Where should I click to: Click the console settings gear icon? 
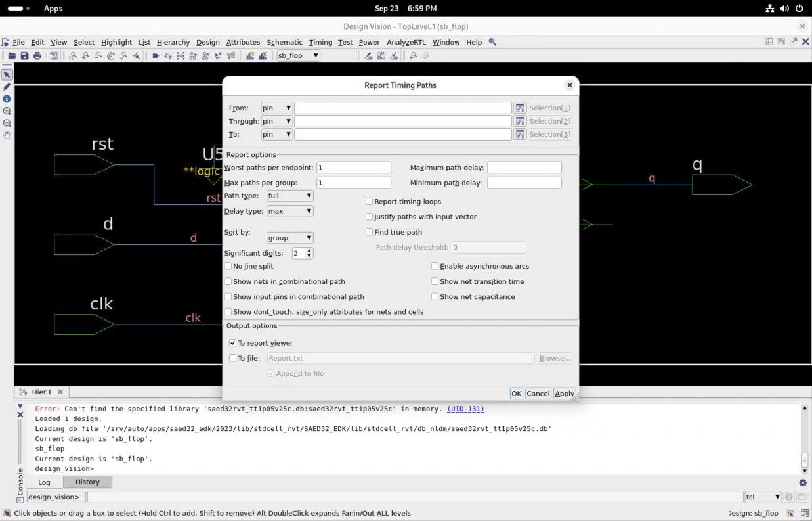click(x=802, y=482)
